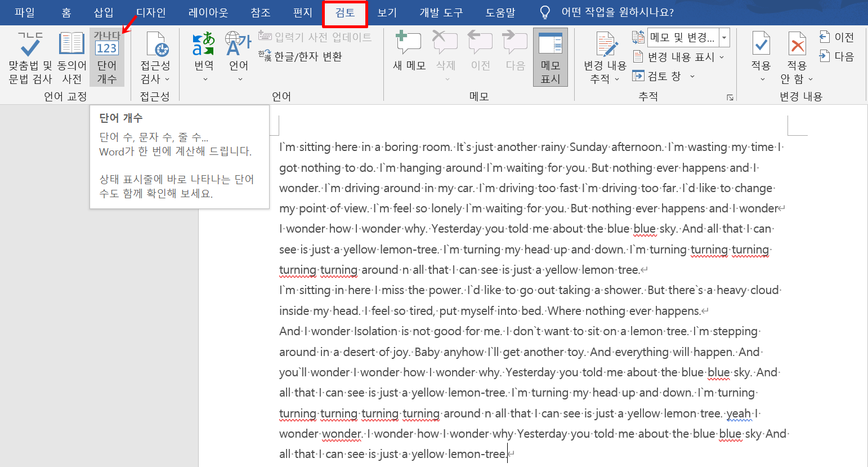Open the 도움말 tab
The image size is (868, 467).
500,12
